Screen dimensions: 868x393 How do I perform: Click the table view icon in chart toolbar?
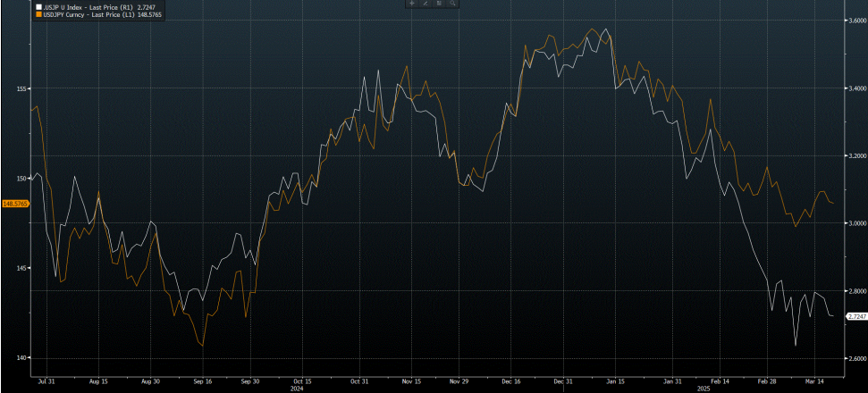pyautogui.click(x=440, y=4)
